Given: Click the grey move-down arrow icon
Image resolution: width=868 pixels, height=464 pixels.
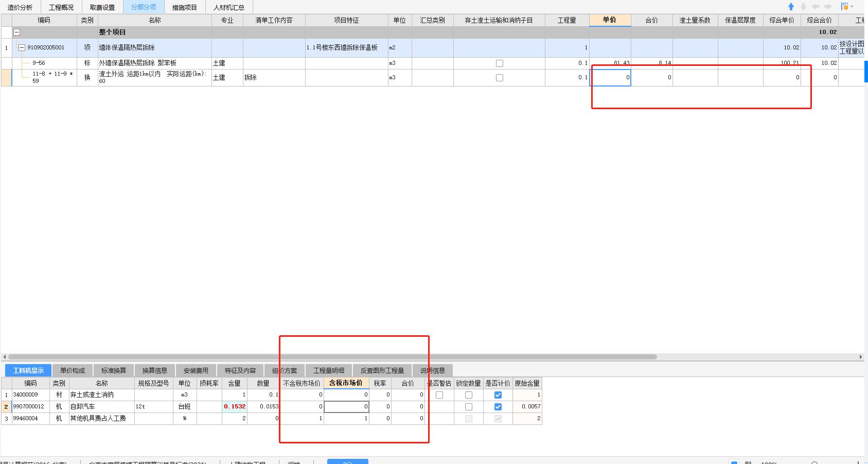Looking at the screenshot, I should [803, 7].
